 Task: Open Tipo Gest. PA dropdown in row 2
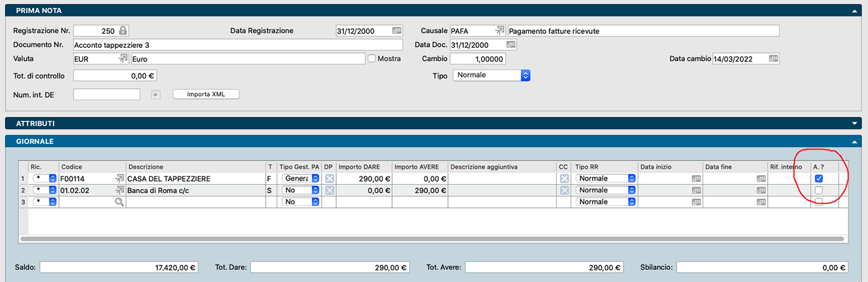[x=315, y=190]
